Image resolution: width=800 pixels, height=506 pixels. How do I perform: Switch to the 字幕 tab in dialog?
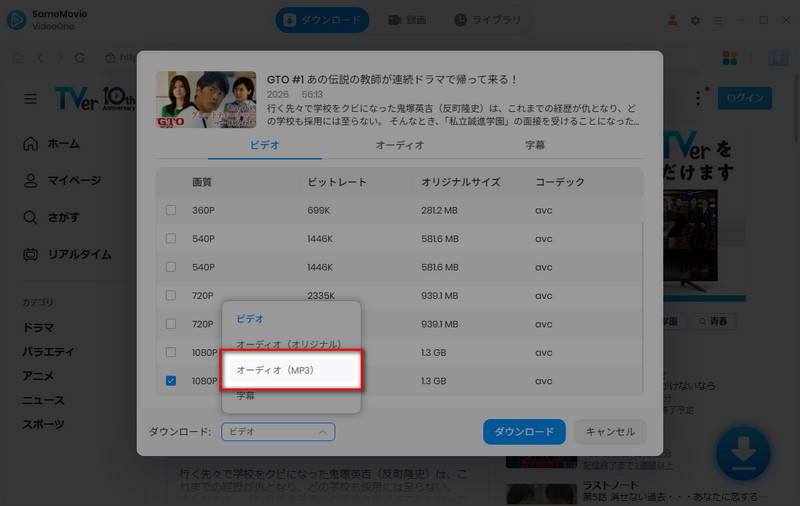click(x=535, y=145)
